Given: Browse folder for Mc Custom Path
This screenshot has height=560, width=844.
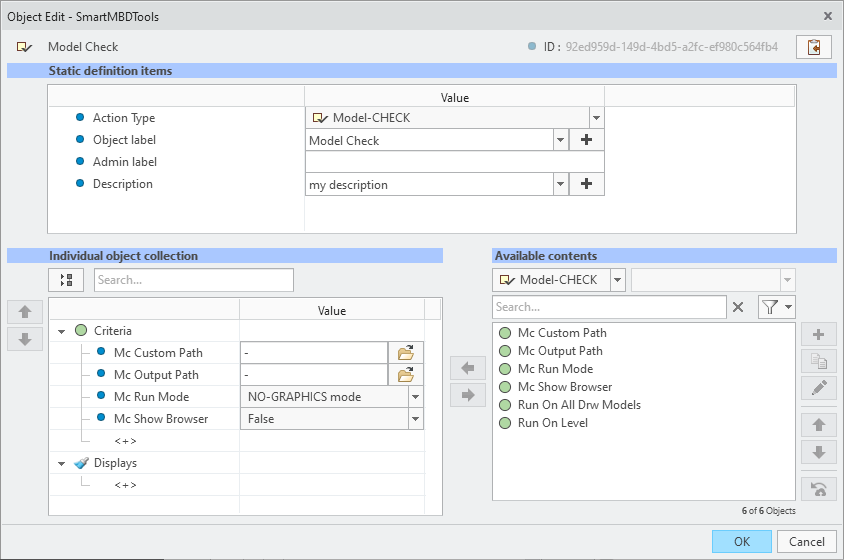Looking at the screenshot, I should 406,353.
